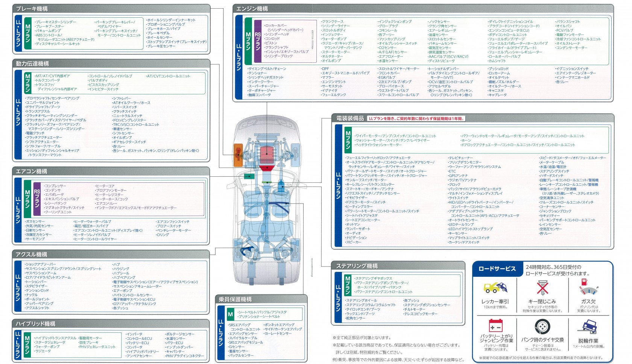Click the ステアリングギヤボックス entry
This screenshot has width=632, height=364.
pyautogui.click(x=373, y=279)
